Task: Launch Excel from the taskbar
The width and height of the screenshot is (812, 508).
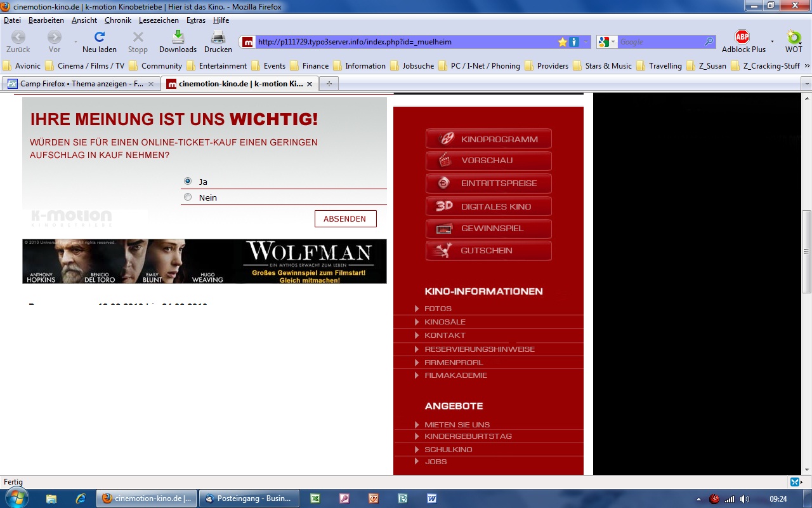Action: (x=315, y=498)
